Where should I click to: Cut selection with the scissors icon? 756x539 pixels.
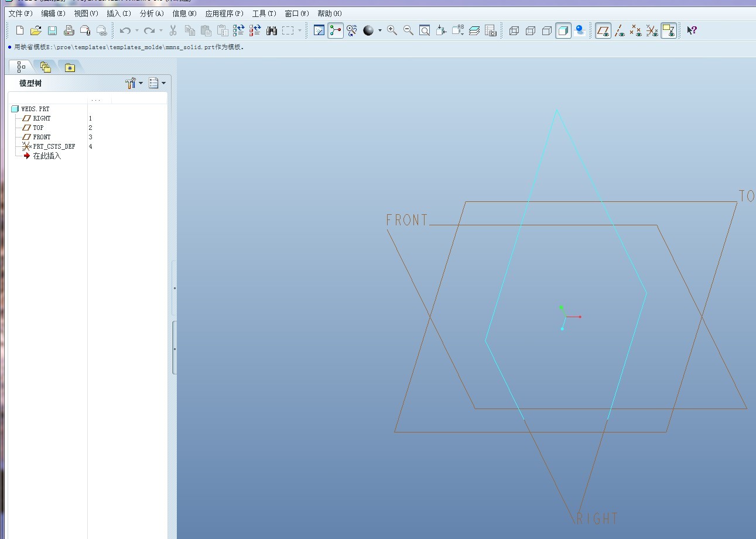click(x=173, y=30)
